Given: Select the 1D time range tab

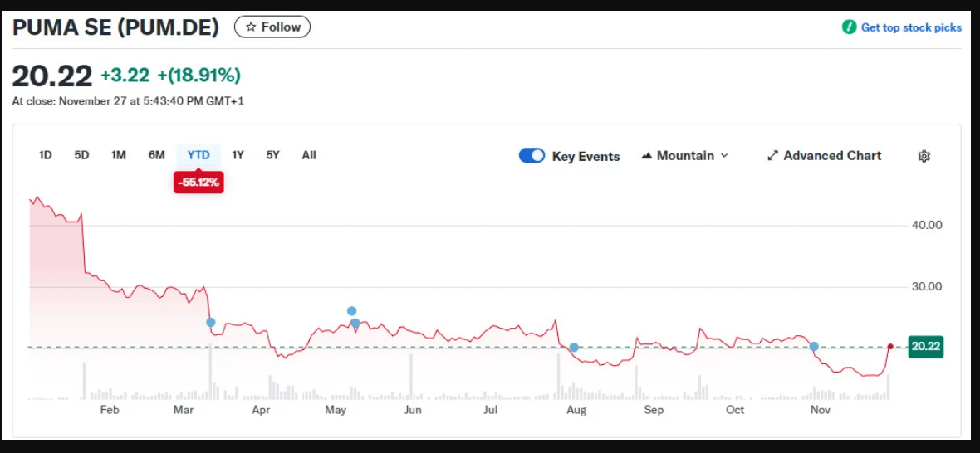Looking at the screenshot, I should click(x=45, y=155).
